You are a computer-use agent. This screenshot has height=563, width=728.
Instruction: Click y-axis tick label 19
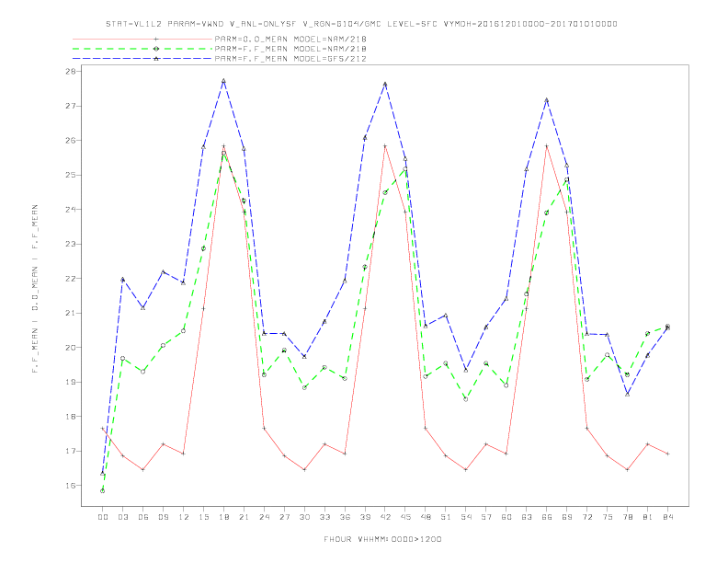(70, 383)
